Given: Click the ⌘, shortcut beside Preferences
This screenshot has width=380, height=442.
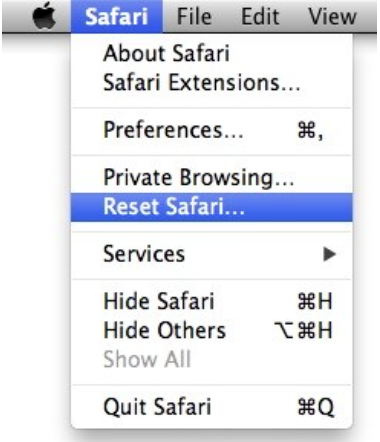Looking at the screenshot, I should click(x=310, y=131).
